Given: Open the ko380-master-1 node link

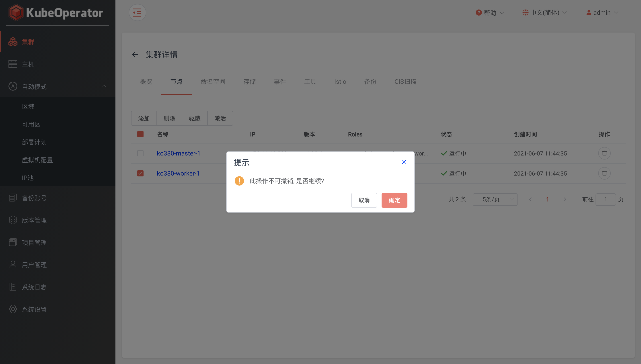Looking at the screenshot, I should [178, 153].
